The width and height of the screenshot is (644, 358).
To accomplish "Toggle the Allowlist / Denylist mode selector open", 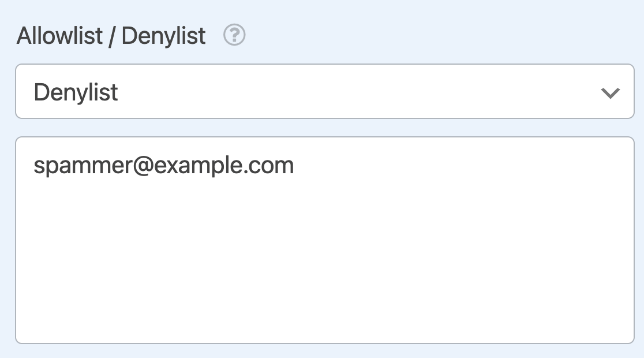I will tap(325, 91).
